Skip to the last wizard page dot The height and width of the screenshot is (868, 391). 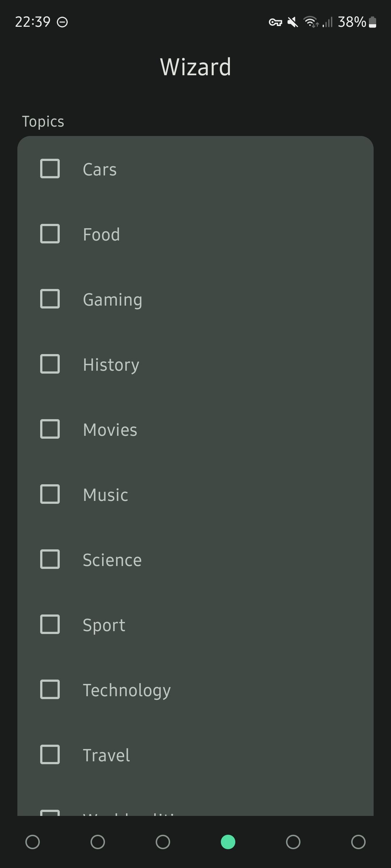point(358,842)
